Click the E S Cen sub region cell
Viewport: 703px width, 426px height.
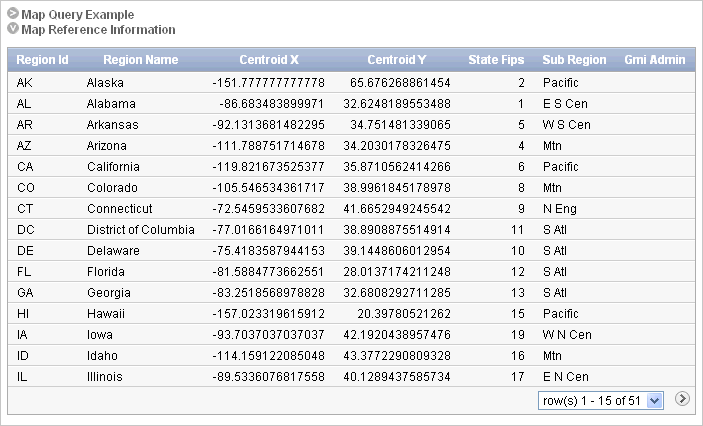[x=565, y=104]
